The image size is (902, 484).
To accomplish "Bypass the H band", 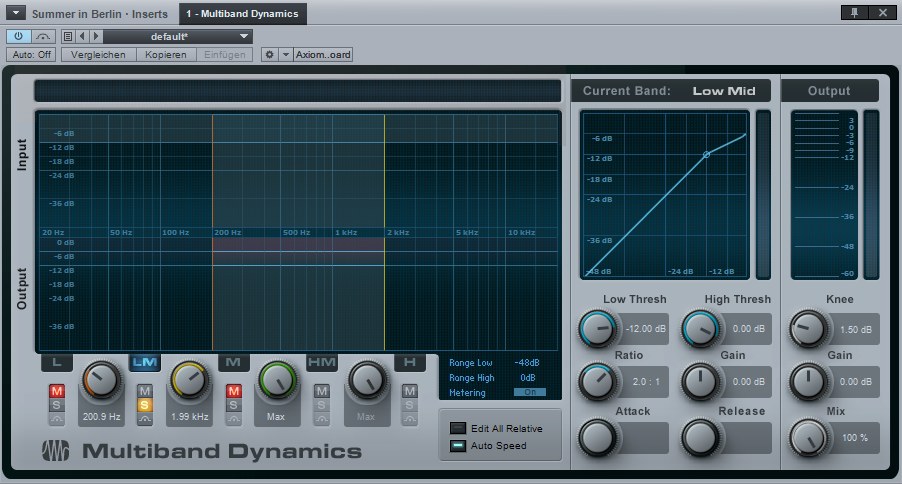I will (x=410, y=419).
